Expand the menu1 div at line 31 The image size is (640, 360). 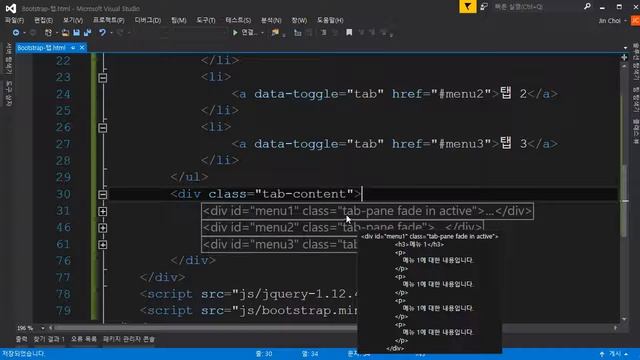[103, 211]
